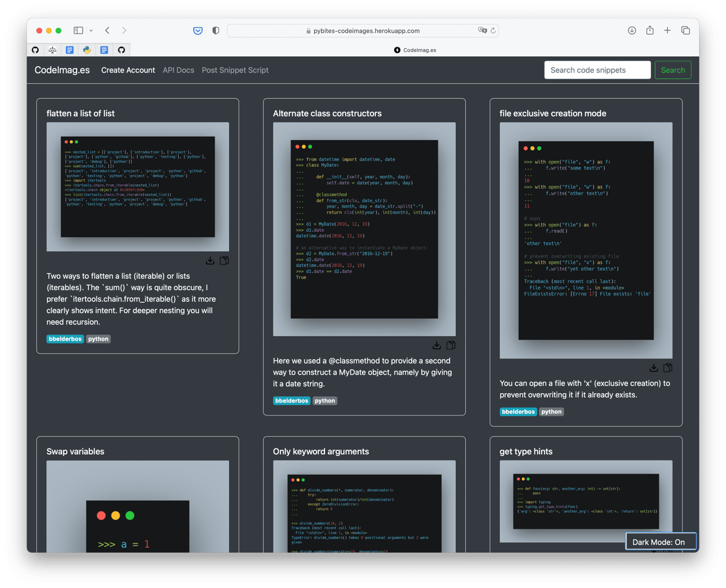Expand the sidebar dropdown chevron
Viewport: 726px width, 588px height.
[91, 31]
